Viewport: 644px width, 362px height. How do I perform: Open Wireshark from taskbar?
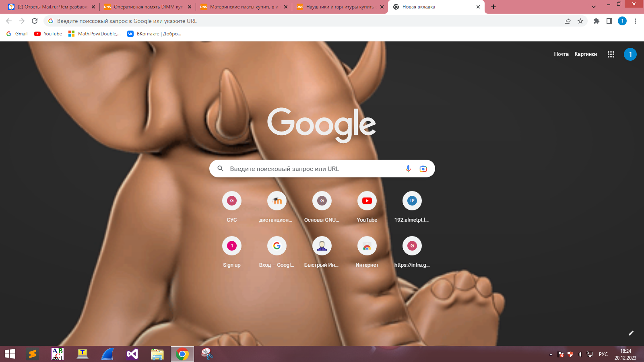(107, 354)
